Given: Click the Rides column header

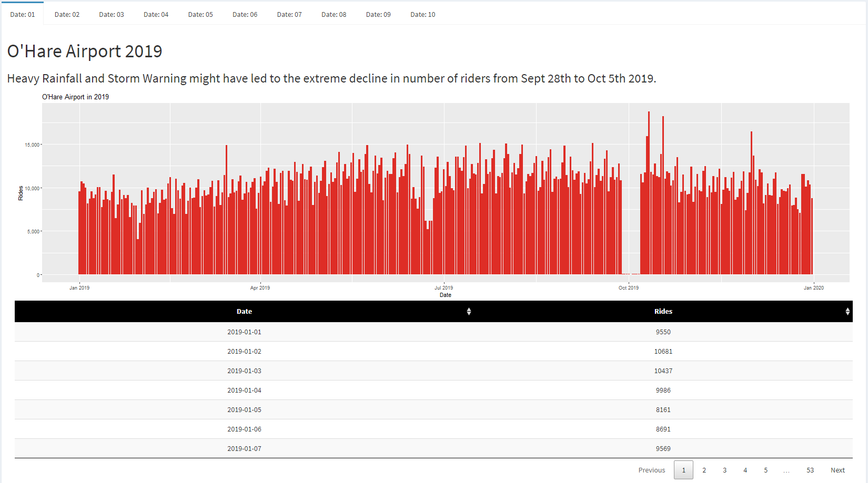Looking at the screenshot, I should 663,312.
